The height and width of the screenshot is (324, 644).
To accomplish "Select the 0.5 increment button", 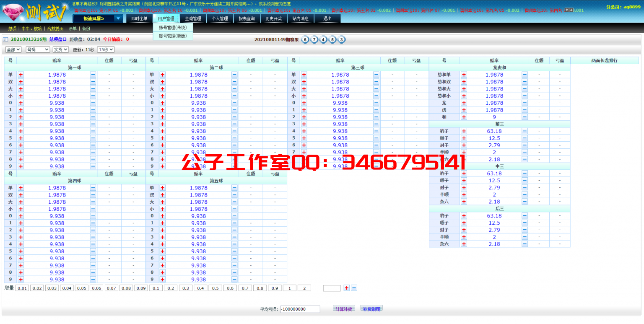I will click(x=215, y=288).
